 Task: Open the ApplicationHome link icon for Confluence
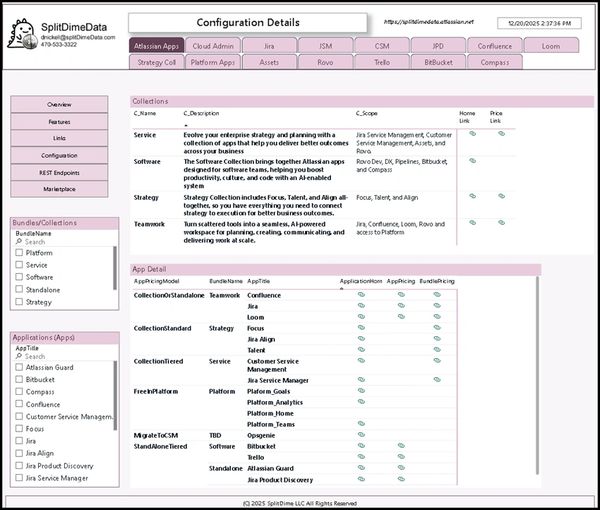(x=361, y=295)
